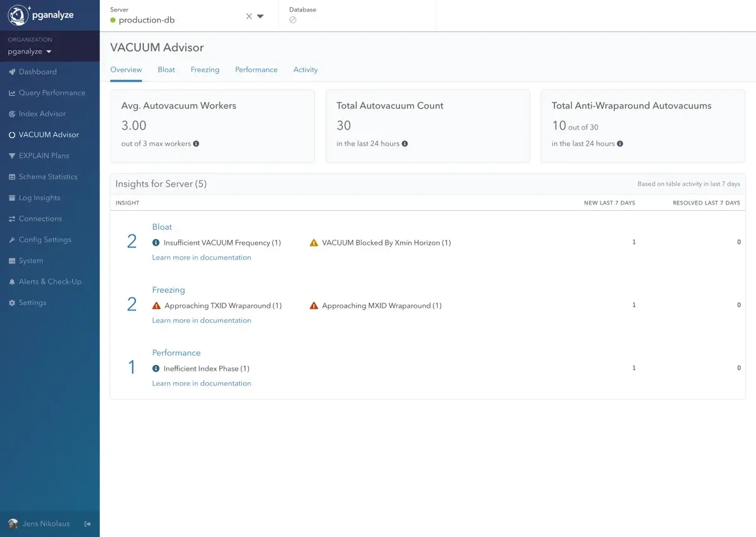Click the Alerts & Check-Up bell icon
Screen dimensions: 756x537
[x=12, y=282]
